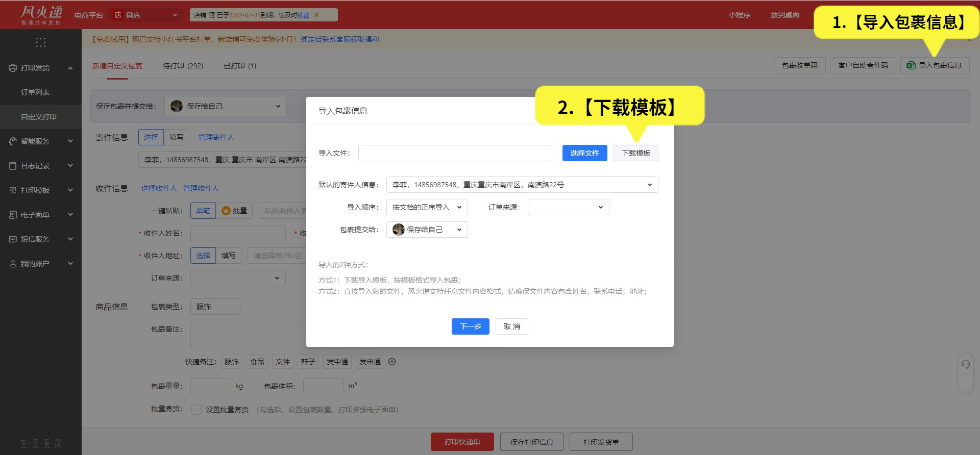Click avatar in 保存给自己 page dropdown
The height and width of the screenshot is (455, 980).
(x=177, y=106)
